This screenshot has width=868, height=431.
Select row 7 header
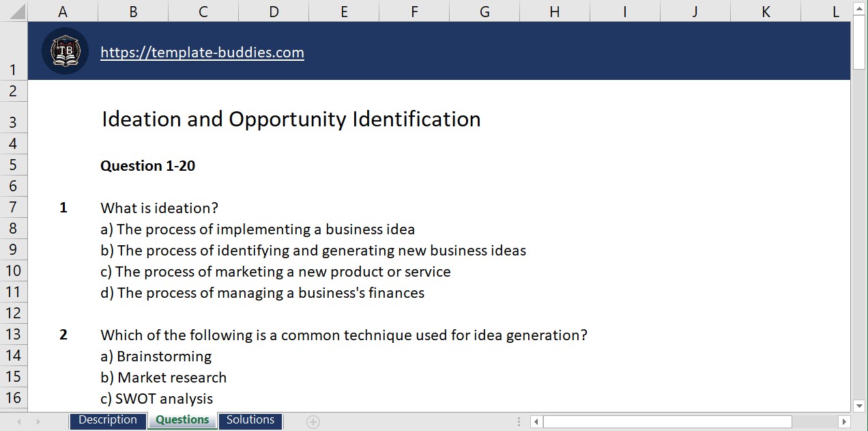[x=14, y=207]
